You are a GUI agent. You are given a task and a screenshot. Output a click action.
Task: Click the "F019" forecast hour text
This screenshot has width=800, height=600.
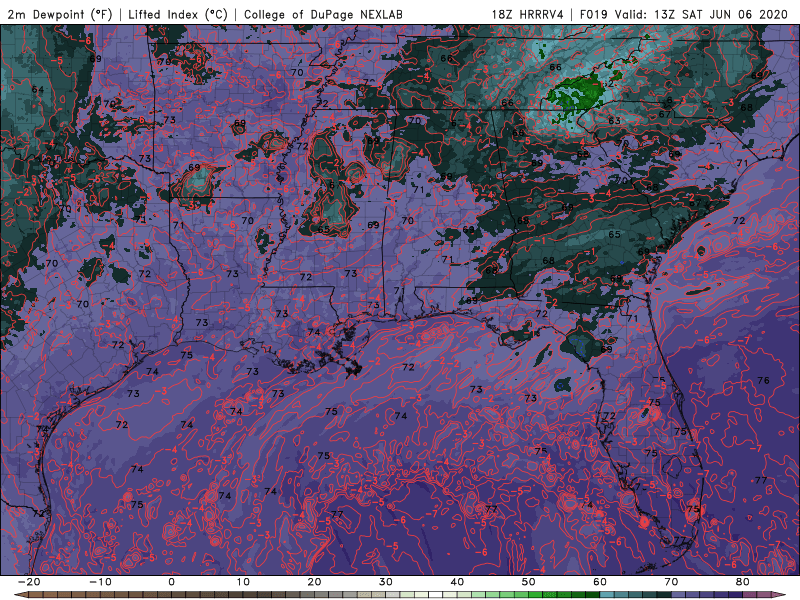click(x=593, y=14)
